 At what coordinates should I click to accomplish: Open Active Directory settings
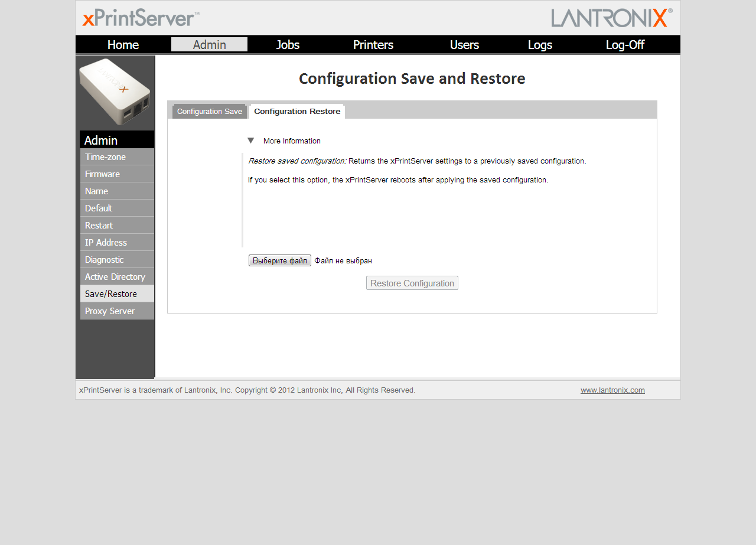[117, 277]
